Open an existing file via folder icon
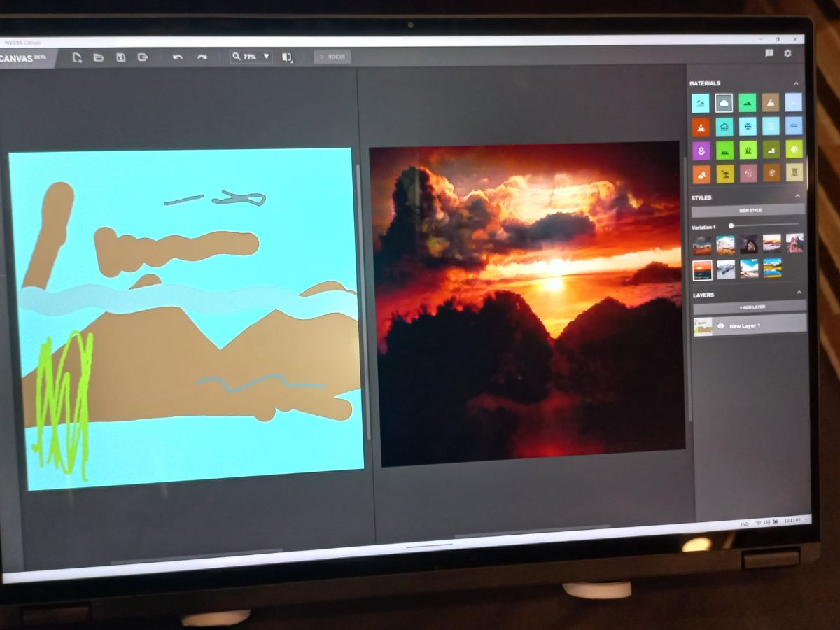840x630 pixels. tap(99, 57)
